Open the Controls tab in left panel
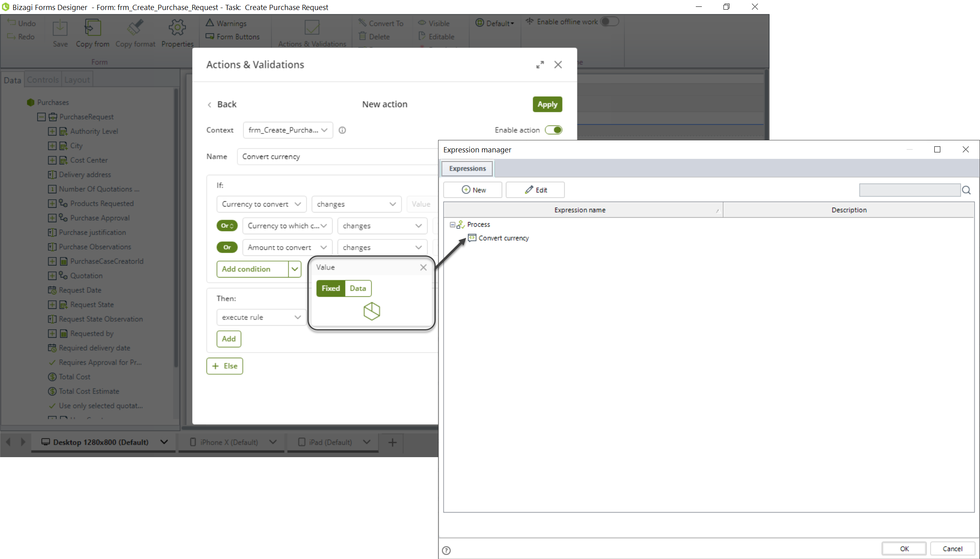980x559 pixels. tap(42, 79)
